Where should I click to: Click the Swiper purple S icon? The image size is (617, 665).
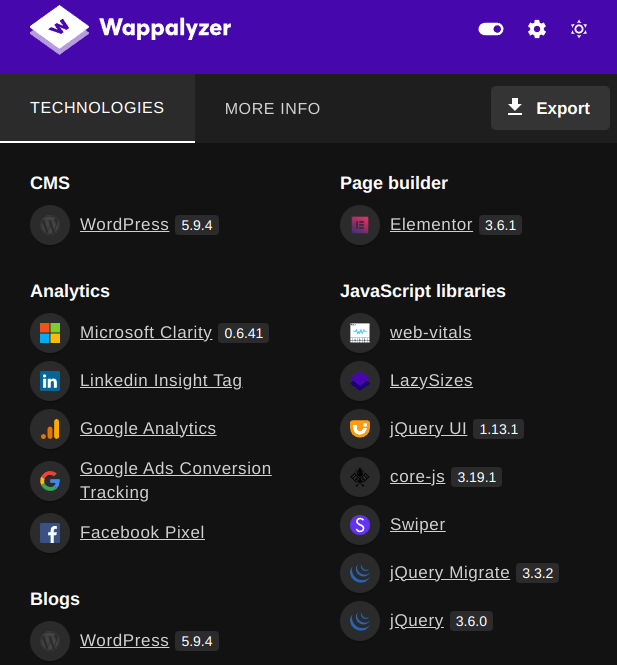pyautogui.click(x=360, y=525)
